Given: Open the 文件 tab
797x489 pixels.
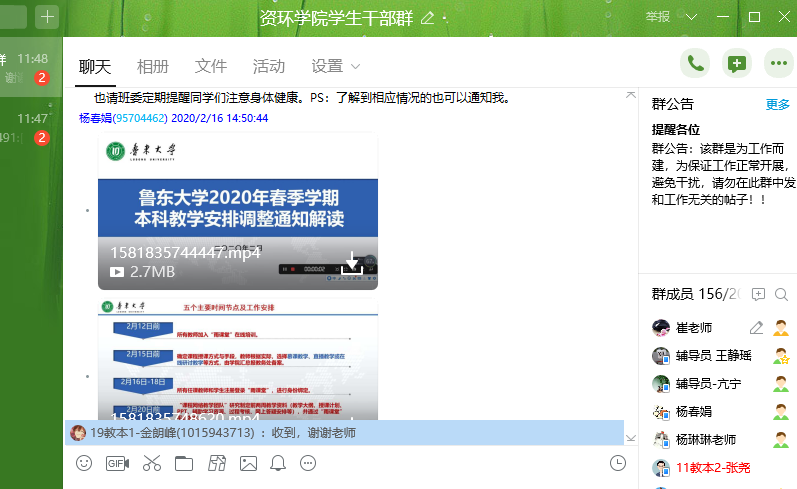Looking at the screenshot, I should [211, 67].
